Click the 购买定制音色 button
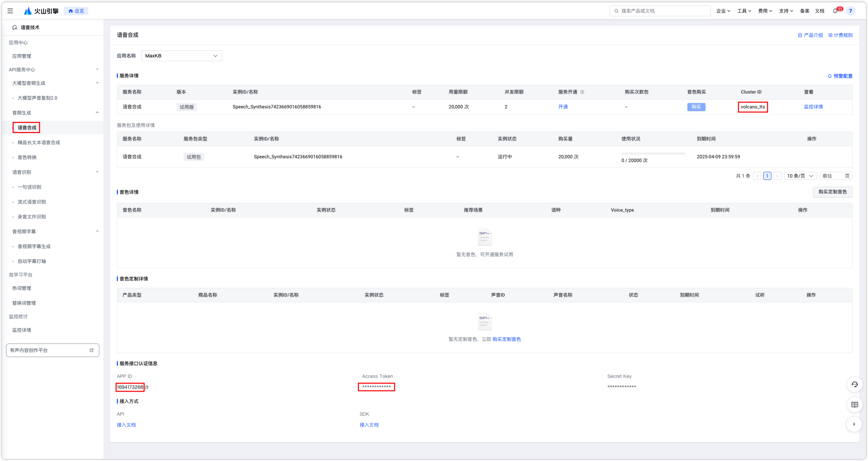Screen dimensions: 868x461 pos(832,192)
